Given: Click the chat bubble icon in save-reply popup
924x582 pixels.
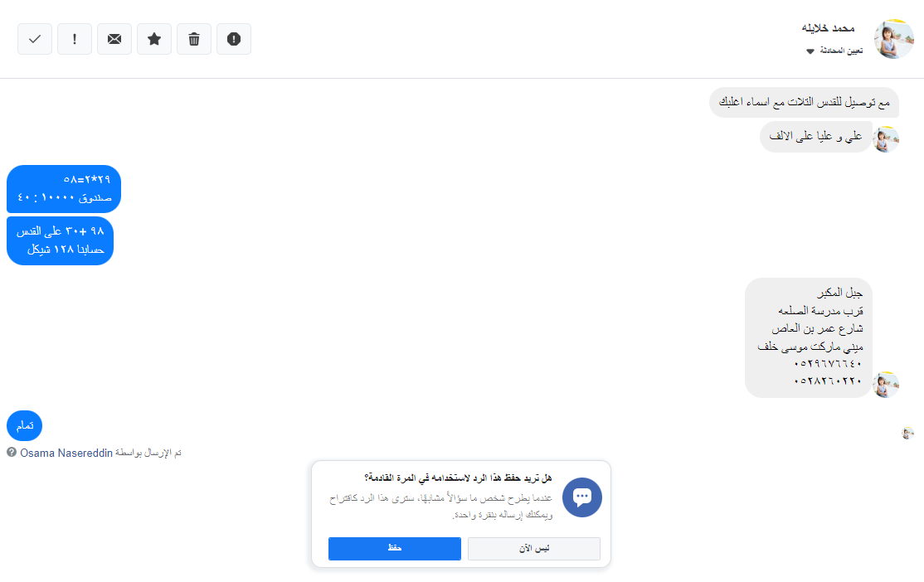Looking at the screenshot, I should (581, 497).
